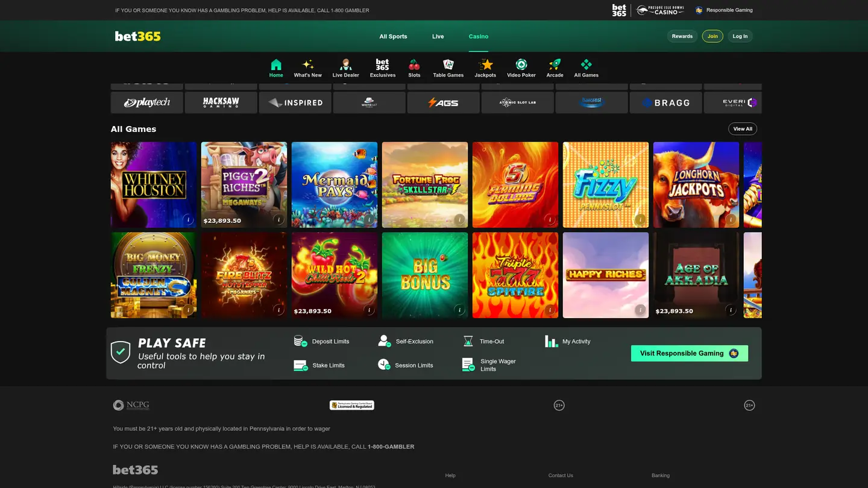The image size is (868, 488).
Task: Click the NCPG logo in the footer
Action: pyautogui.click(x=131, y=405)
